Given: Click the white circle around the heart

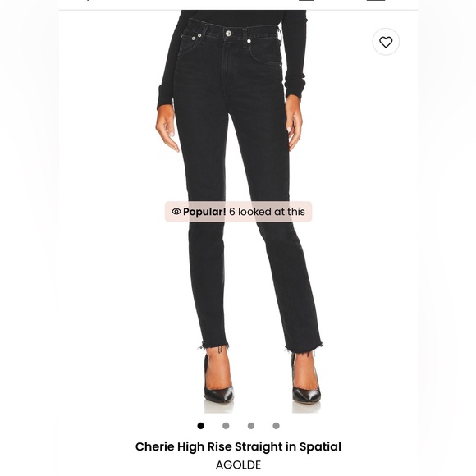Looking at the screenshot, I should (x=386, y=42).
